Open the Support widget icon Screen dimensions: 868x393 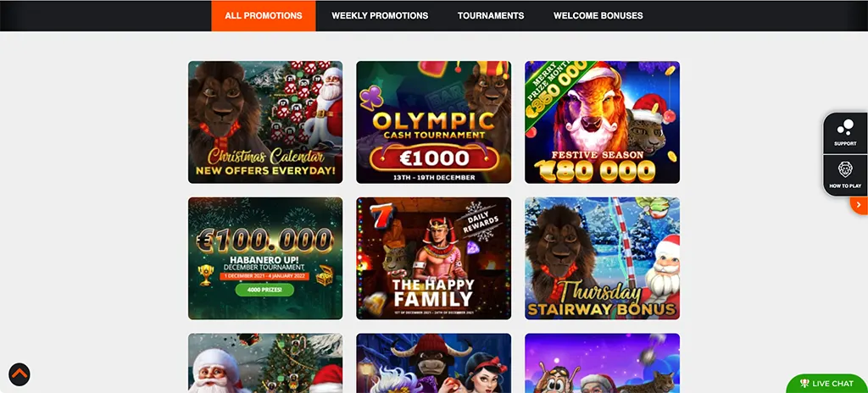(845, 133)
